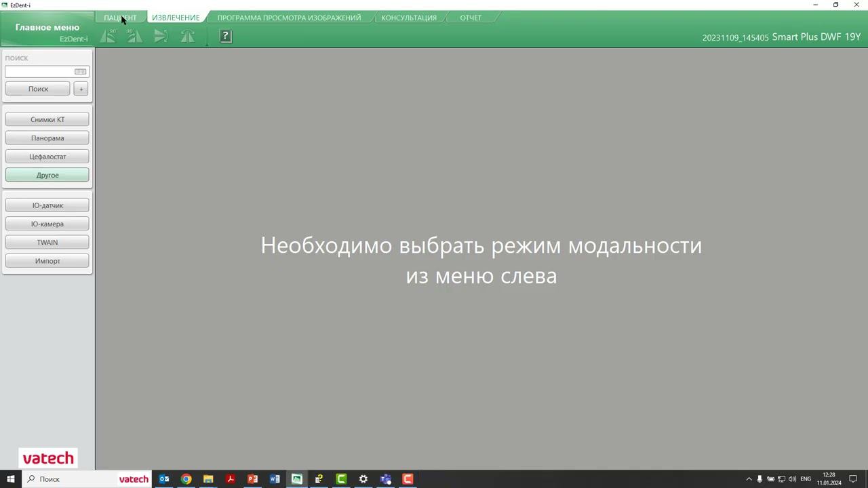This screenshot has height=488, width=868.
Task: Choose Снимки КТ modality
Action: [47, 119]
